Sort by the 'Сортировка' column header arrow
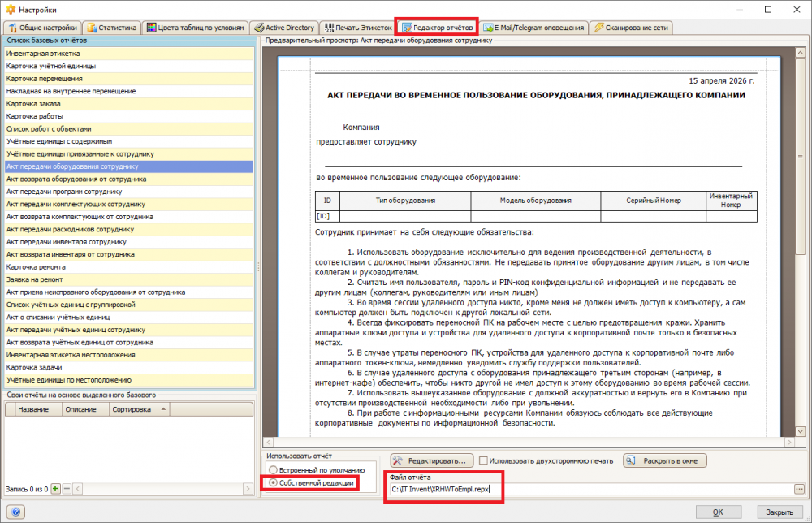Viewport: 812px width, 523px height. coord(163,409)
